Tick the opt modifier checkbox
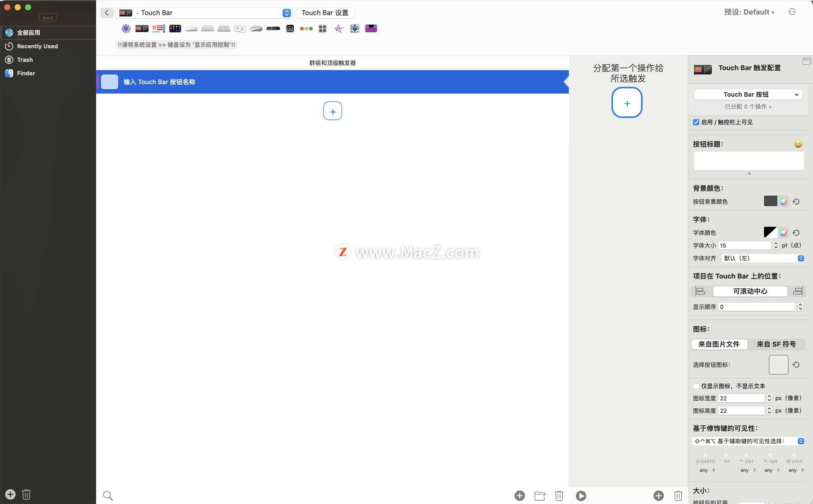The height and width of the screenshot is (504, 813). tap(770, 455)
